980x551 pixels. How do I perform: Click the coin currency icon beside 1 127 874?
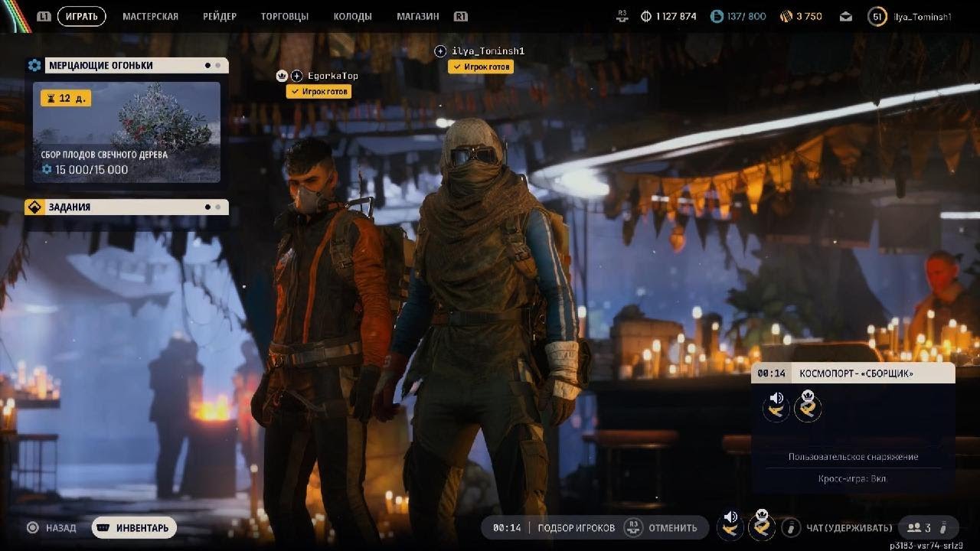coord(645,16)
